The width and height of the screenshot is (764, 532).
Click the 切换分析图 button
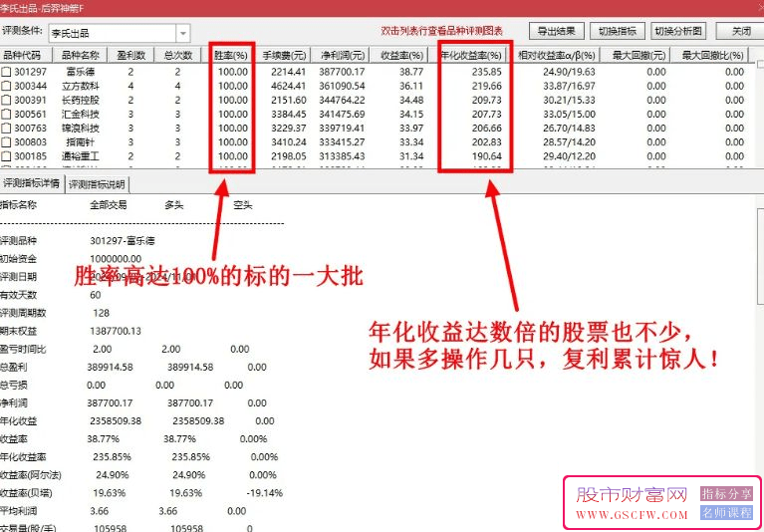pos(678,31)
